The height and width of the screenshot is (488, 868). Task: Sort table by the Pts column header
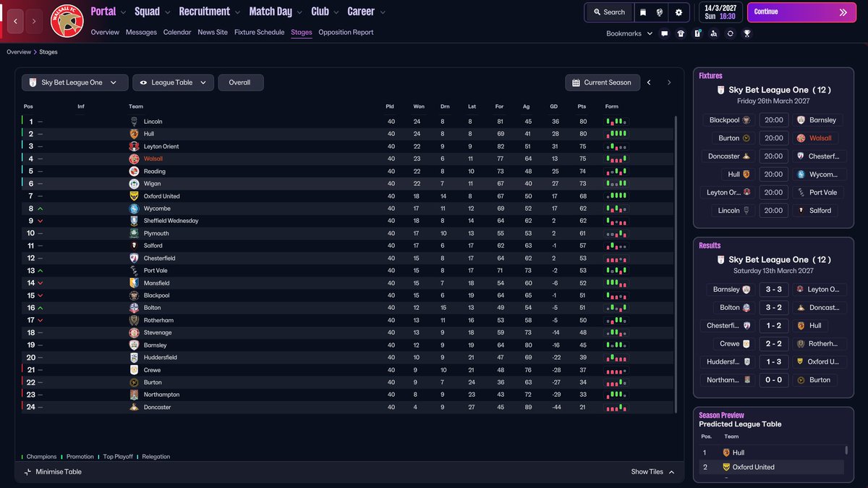(x=582, y=106)
